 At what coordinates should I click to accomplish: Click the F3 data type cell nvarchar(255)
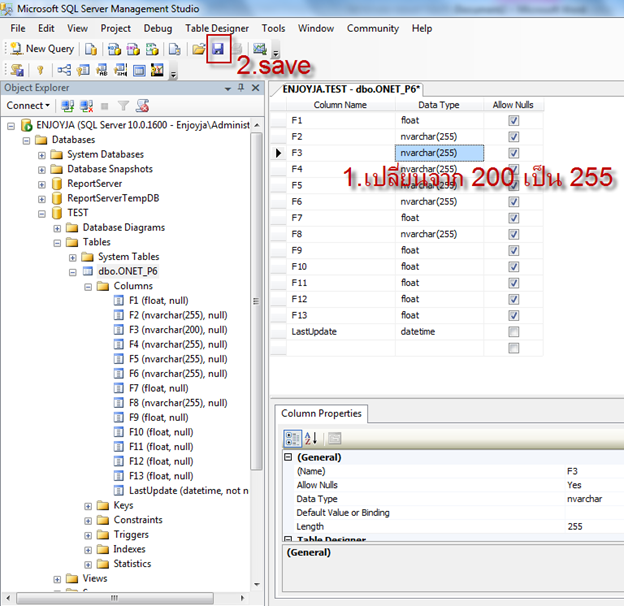439,153
